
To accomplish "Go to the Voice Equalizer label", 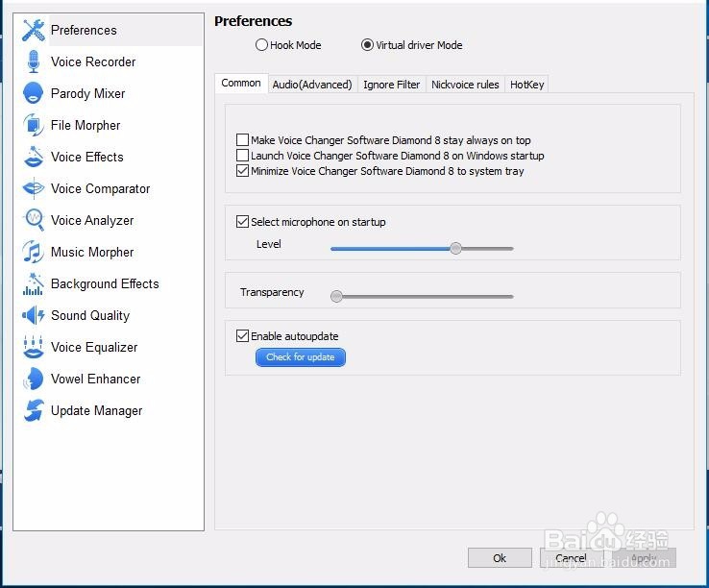I will [x=94, y=347].
